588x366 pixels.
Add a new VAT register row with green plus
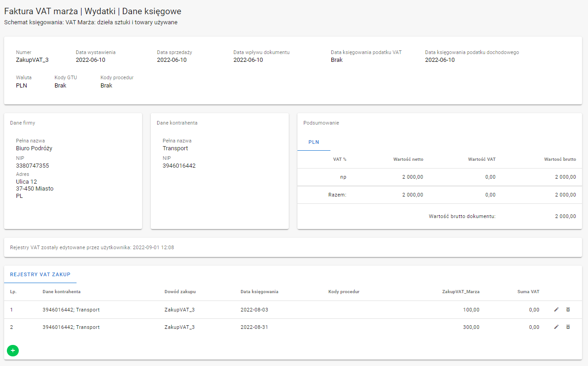(13, 350)
